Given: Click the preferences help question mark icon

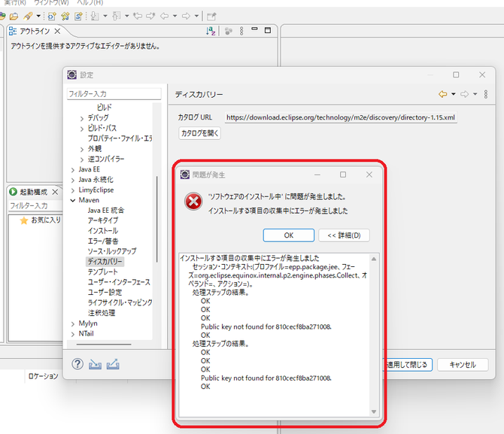Looking at the screenshot, I should pos(77,364).
